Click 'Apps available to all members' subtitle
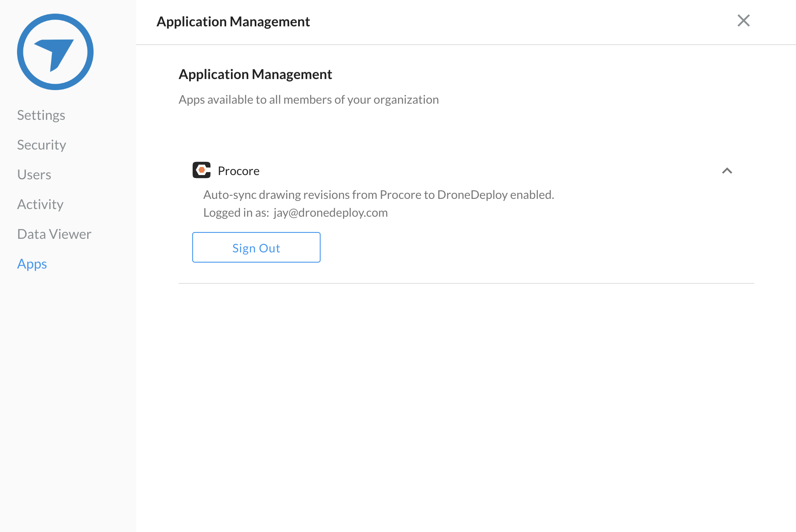 tap(309, 99)
